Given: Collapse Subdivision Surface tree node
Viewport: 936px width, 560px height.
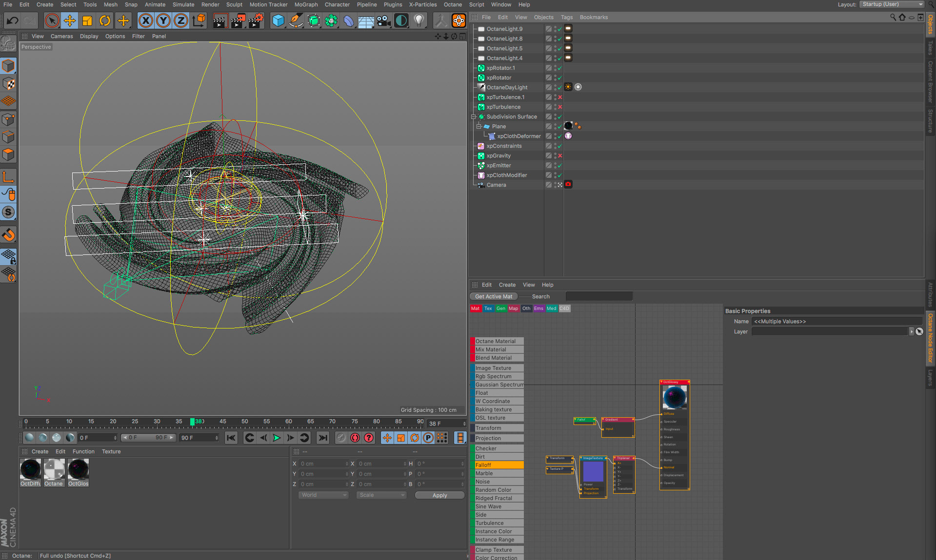Looking at the screenshot, I should coord(473,116).
